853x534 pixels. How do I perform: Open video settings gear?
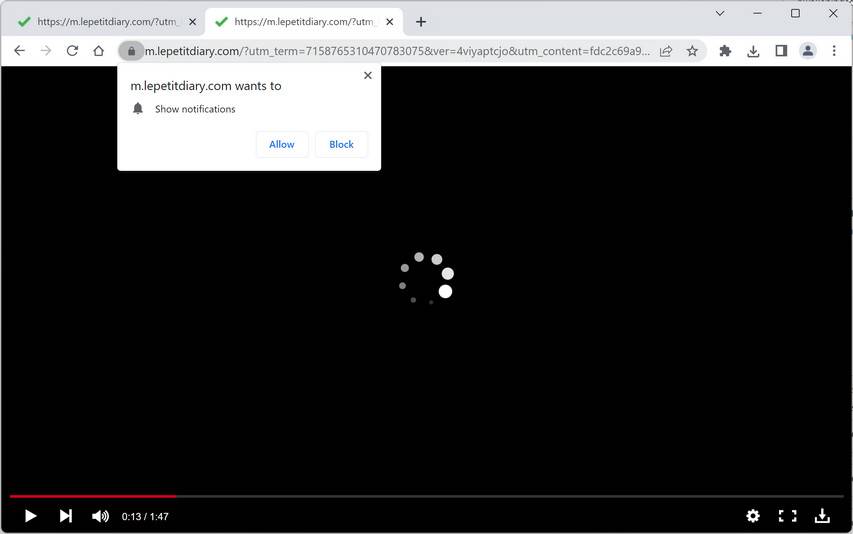(753, 516)
